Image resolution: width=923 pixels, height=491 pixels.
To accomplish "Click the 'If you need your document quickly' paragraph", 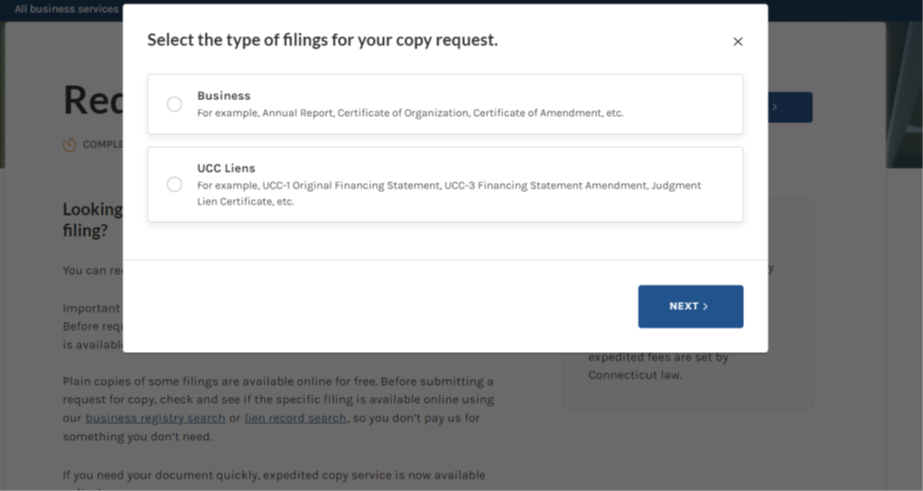I will tap(273, 475).
